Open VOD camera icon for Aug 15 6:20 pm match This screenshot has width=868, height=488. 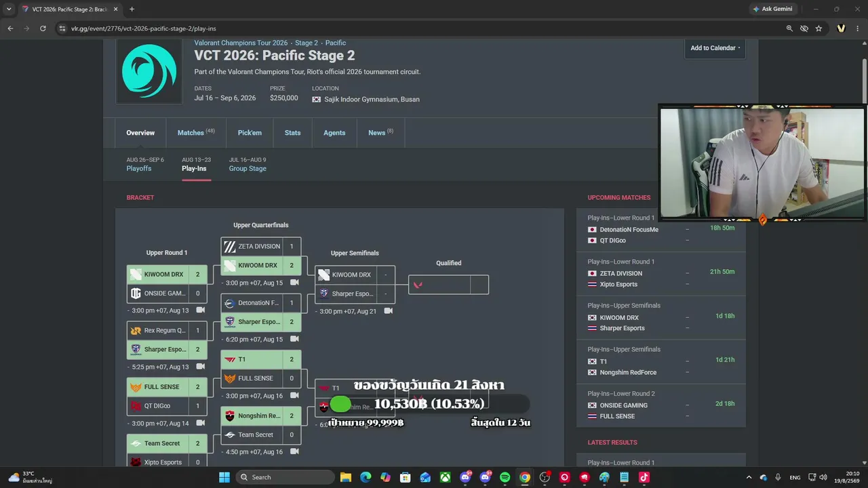(x=294, y=339)
